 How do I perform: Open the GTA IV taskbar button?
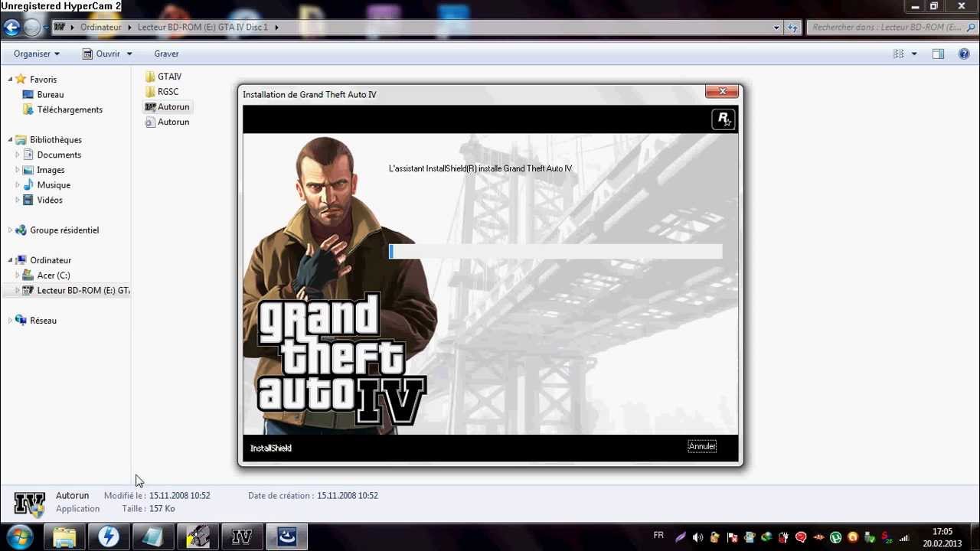coord(242,536)
